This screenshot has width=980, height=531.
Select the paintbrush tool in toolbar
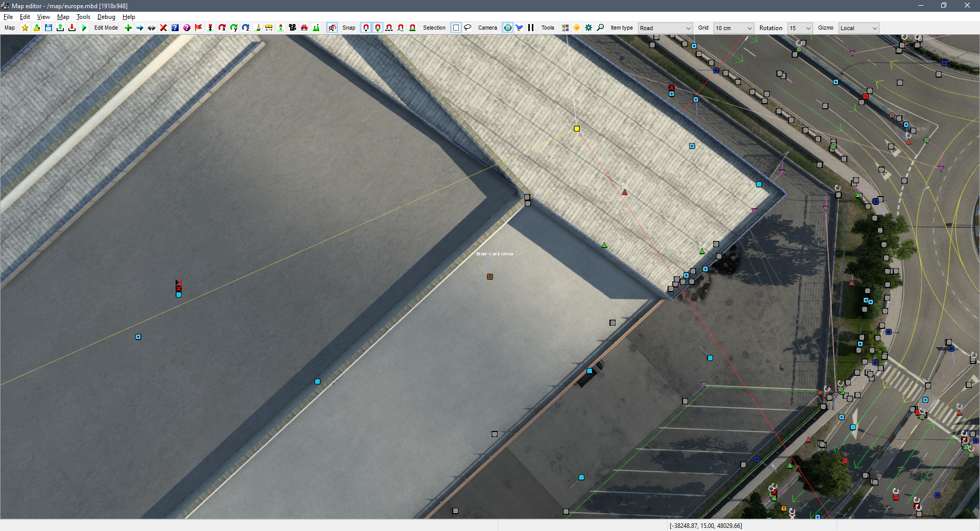[257, 28]
